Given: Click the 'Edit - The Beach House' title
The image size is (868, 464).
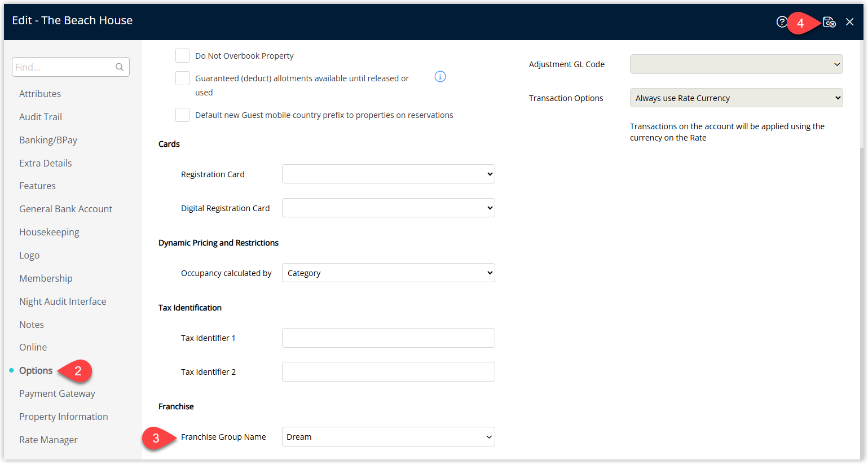Looking at the screenshot, I should click(x=72, y=20).
